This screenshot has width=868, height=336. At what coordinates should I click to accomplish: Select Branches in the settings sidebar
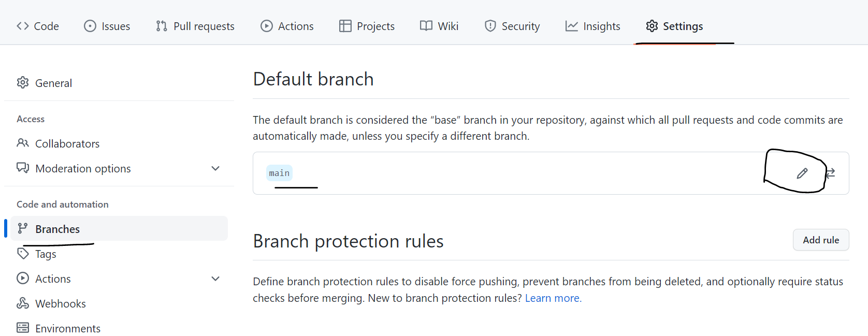click(57, 229)
